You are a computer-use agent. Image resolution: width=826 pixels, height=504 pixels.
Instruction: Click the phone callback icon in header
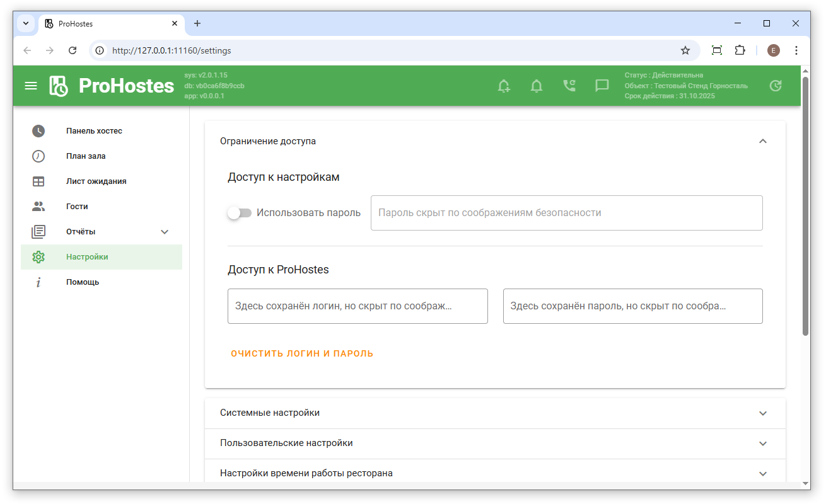pos(569,86)
